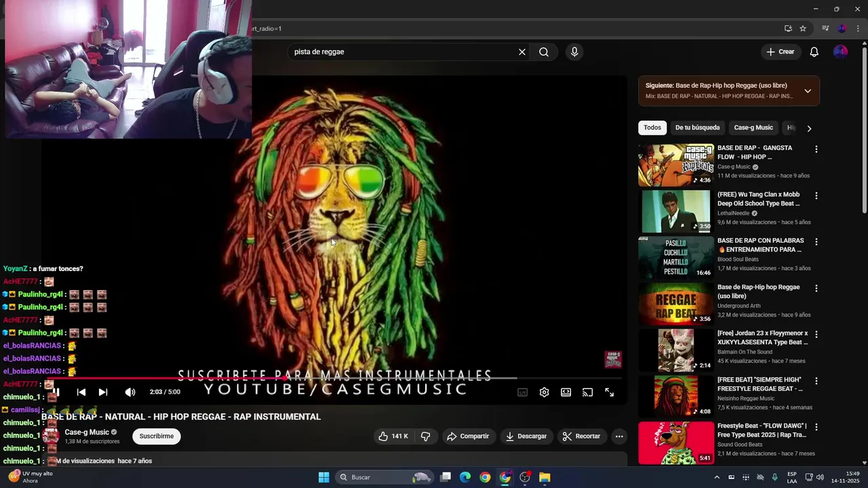Open Case-g Music channel name
The image size is (868, 488).
(x=87, y=432)
